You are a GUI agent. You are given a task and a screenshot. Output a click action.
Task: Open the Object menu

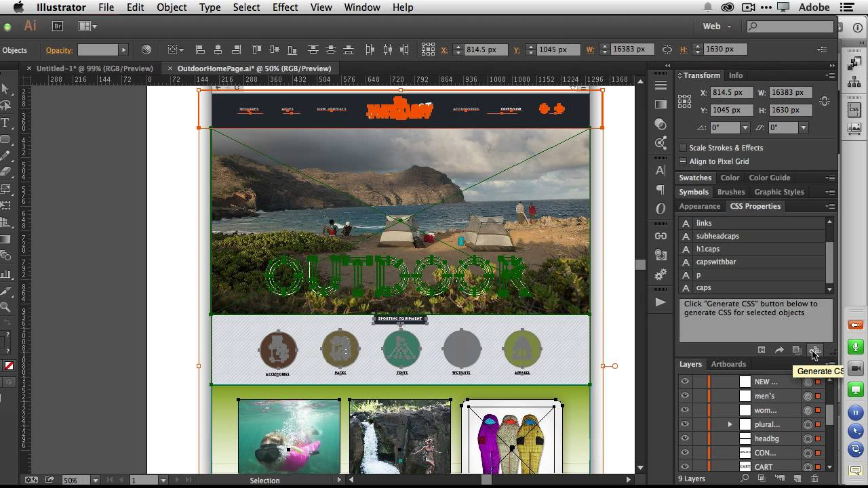[172, 7]
